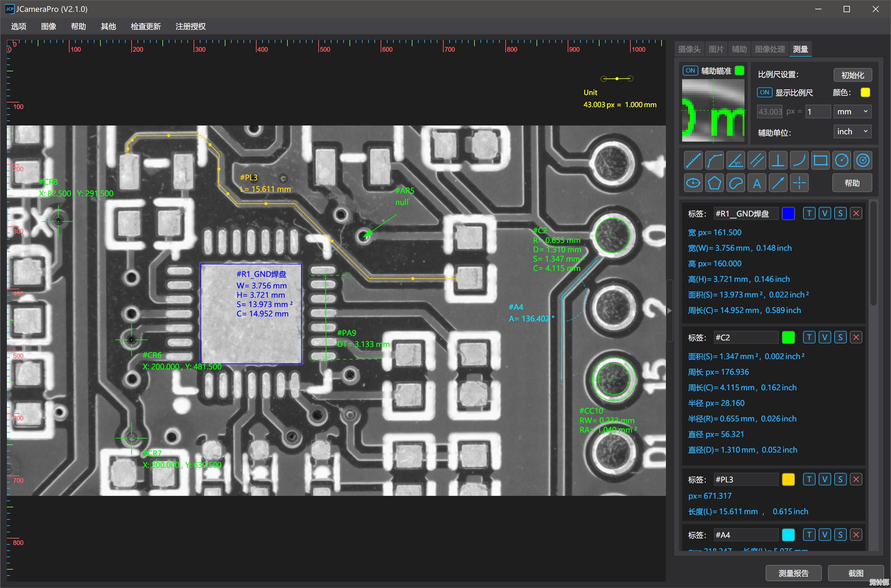Click the yellow scale color swatch
This screenshot has width=891, height=588.
point(865,92)
